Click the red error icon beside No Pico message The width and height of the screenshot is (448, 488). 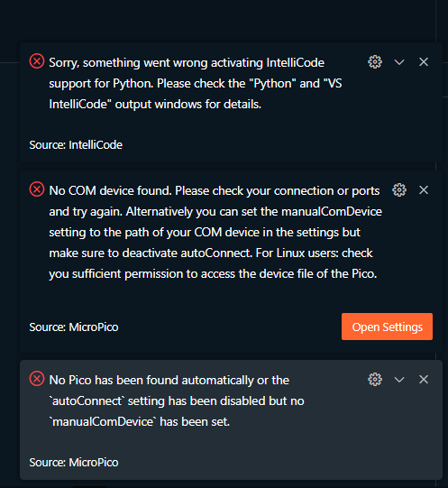(x=37, y=379)
